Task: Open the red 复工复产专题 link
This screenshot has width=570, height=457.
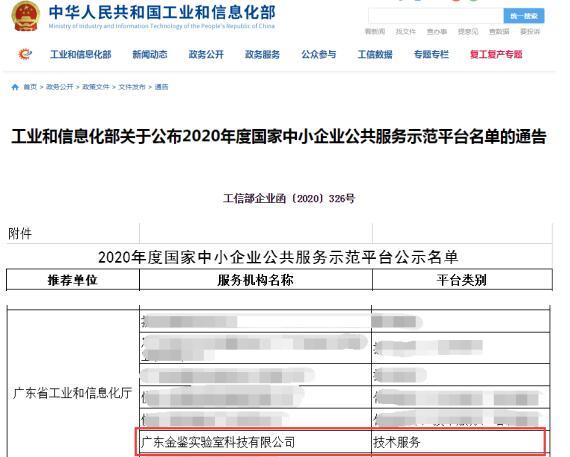Action: (496, 55)
